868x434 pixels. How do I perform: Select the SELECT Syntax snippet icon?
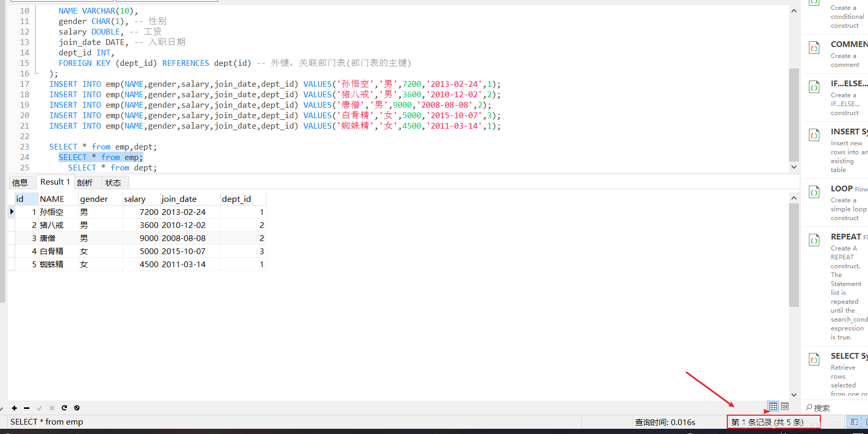tap(814, 360)
